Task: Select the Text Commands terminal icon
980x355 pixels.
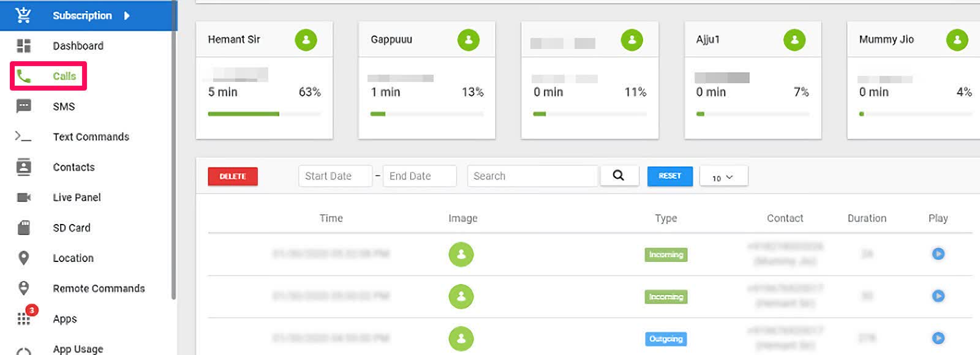Action: pos(23,136)
